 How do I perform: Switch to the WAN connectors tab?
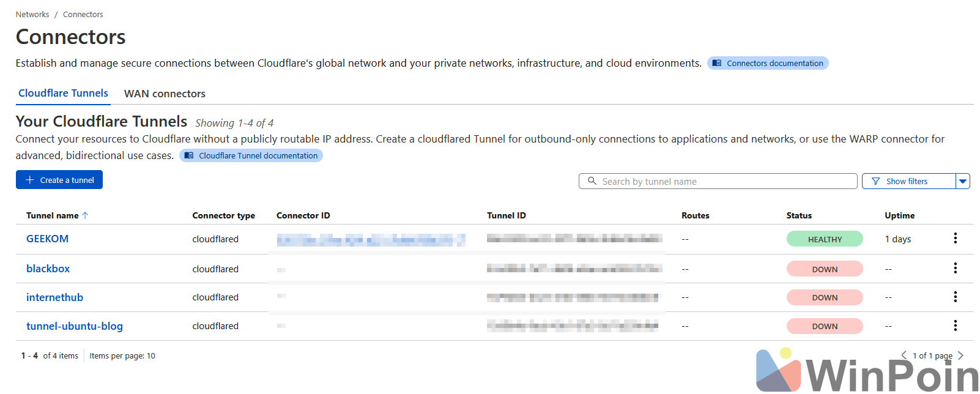tap(165, 94)
